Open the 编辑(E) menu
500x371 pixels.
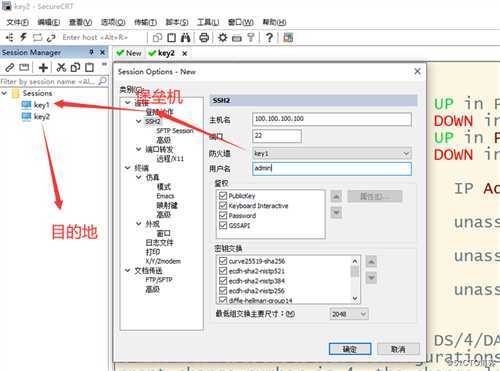pyautogui.click(x=48, y=22)
